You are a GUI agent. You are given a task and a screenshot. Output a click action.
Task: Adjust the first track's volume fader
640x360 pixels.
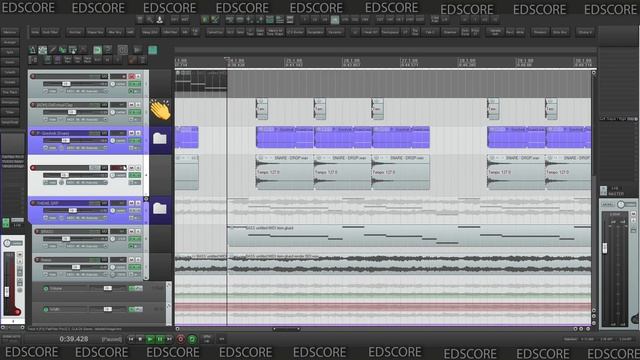click(66, 84)
